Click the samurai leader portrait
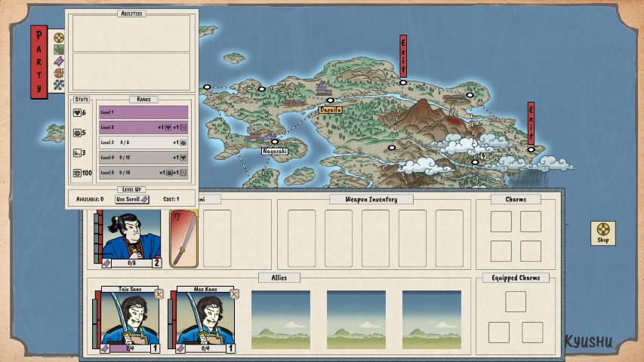The width and height of the screenshot is (644, 362). click(x=131, y=235)
